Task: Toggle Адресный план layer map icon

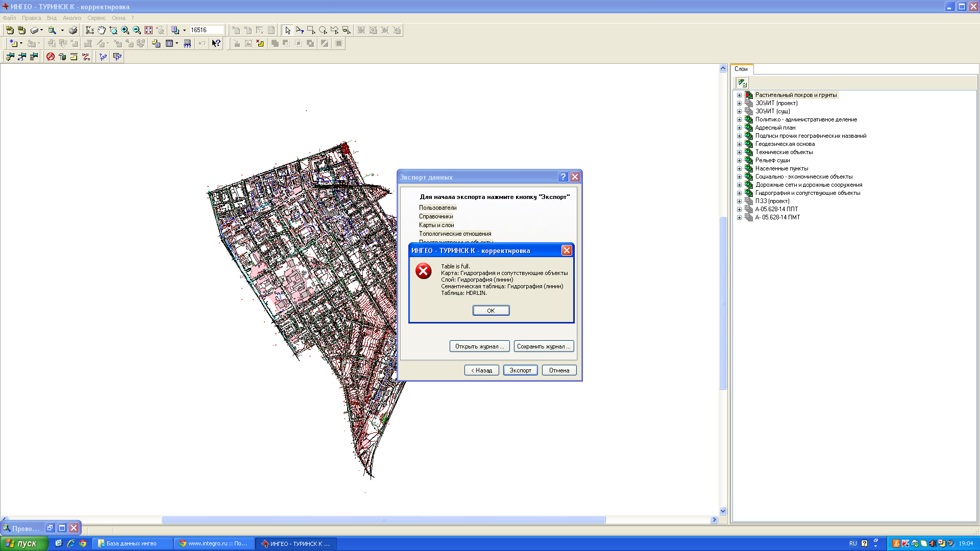Action: (749, 128)
